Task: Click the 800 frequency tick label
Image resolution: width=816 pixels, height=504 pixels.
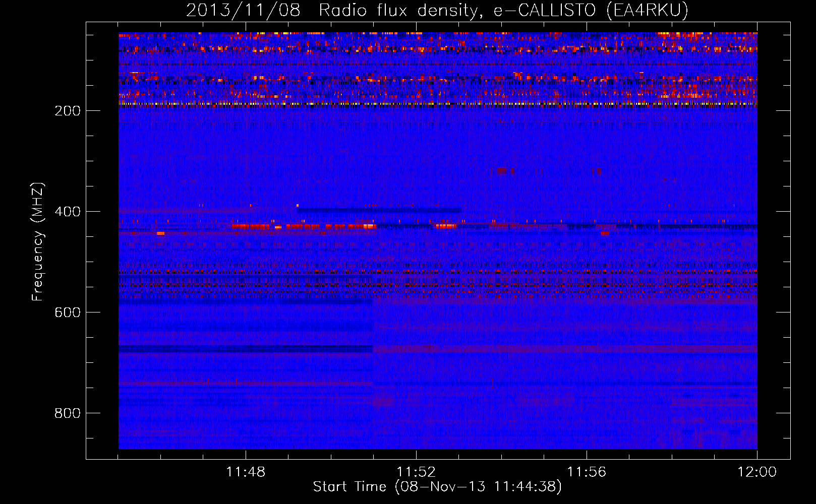Action: click(68, 413)
